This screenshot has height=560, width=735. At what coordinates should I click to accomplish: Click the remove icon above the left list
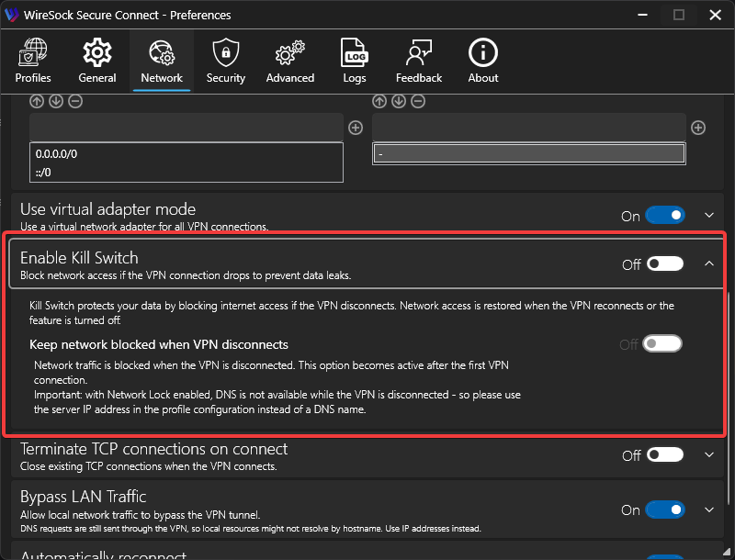click(75, 102)
